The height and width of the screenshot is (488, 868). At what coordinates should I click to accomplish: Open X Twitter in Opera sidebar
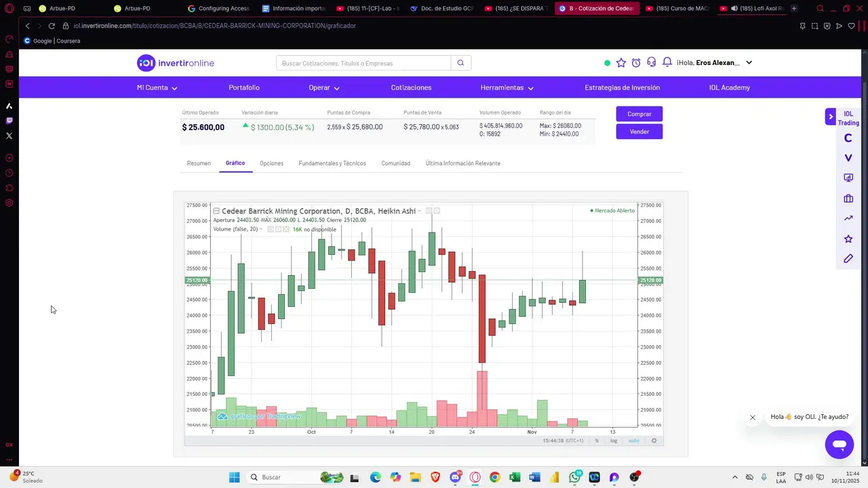9,136
